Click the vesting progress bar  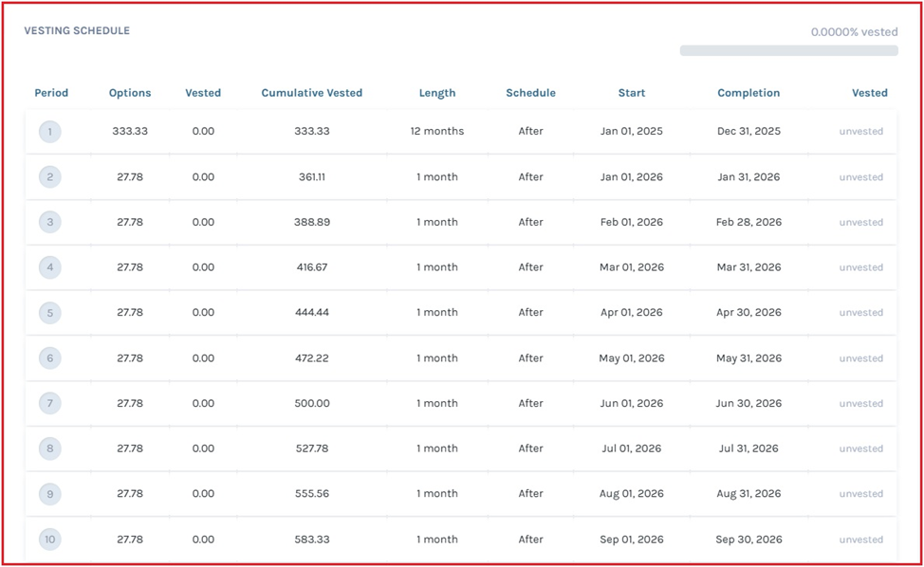788,49
